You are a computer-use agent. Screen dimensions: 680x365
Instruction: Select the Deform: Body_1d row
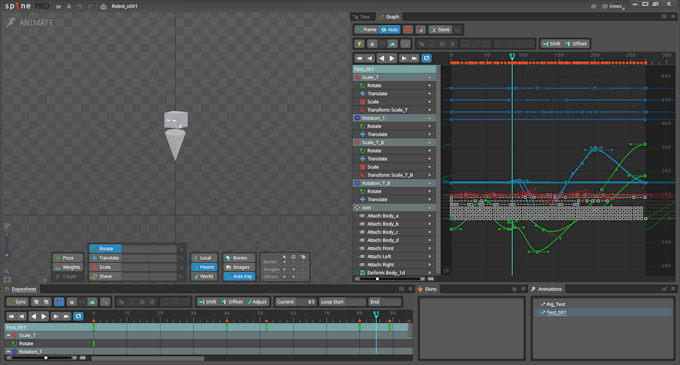pos(394,273)
